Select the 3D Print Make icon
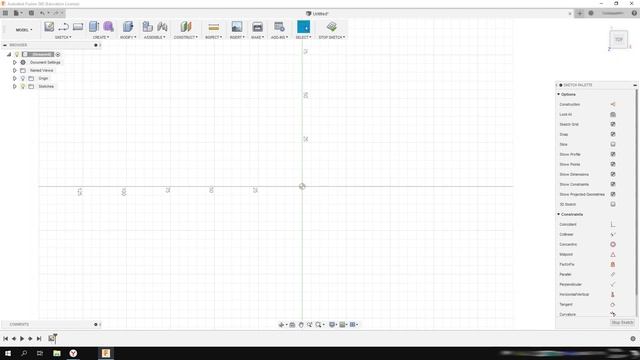Image resolution: width=640 pixels, height=360 pixels. click(258, 27)
